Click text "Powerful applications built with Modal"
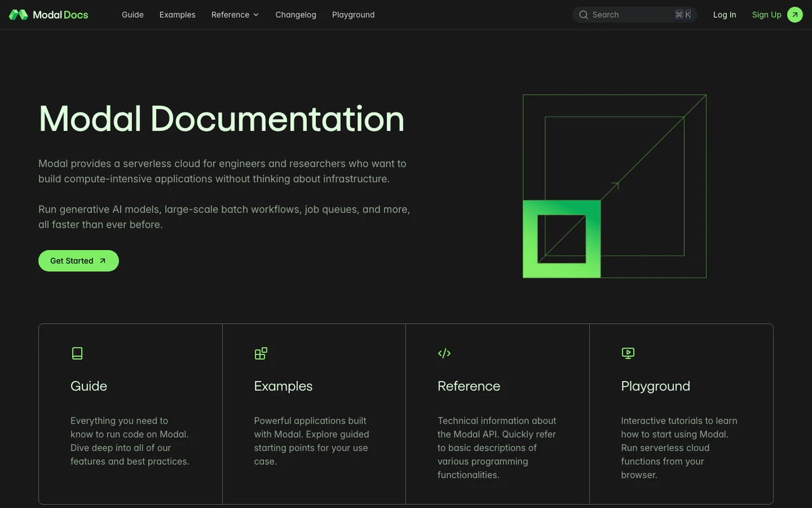812x508 pixels. click(310, 427)
